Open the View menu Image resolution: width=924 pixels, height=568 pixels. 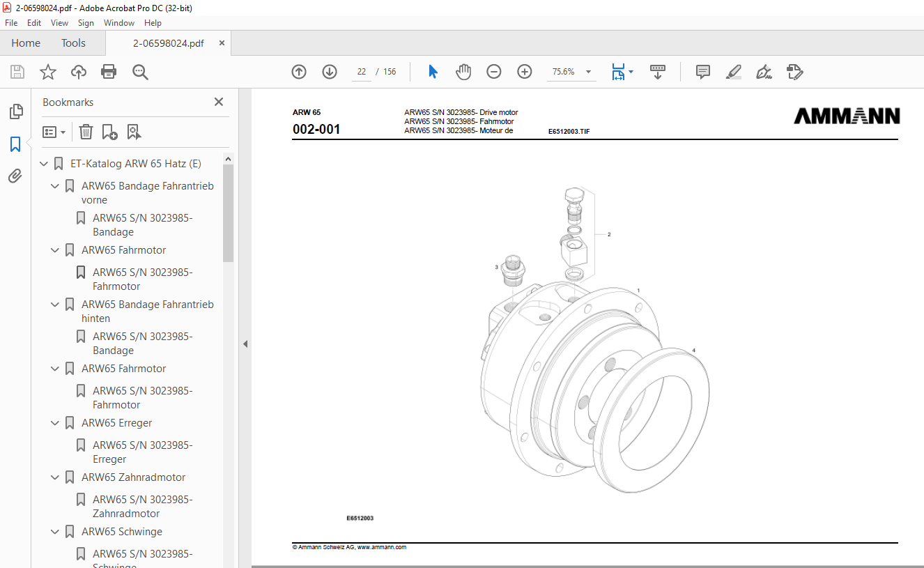click(x=59, y=23)
